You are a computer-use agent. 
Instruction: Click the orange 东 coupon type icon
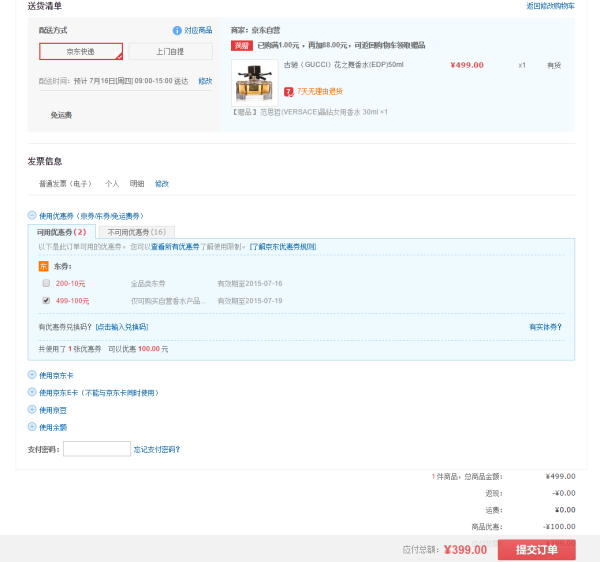point(44,266)
